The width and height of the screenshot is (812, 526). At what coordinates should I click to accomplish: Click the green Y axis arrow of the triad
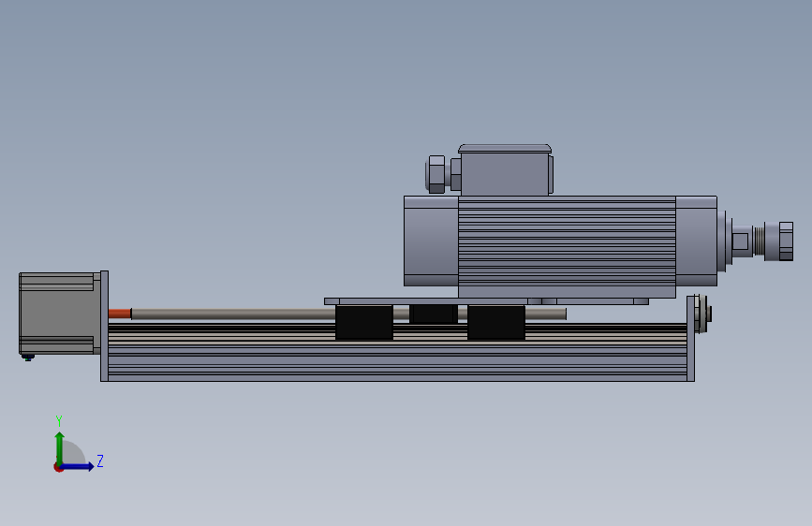(x=60, y=447)
